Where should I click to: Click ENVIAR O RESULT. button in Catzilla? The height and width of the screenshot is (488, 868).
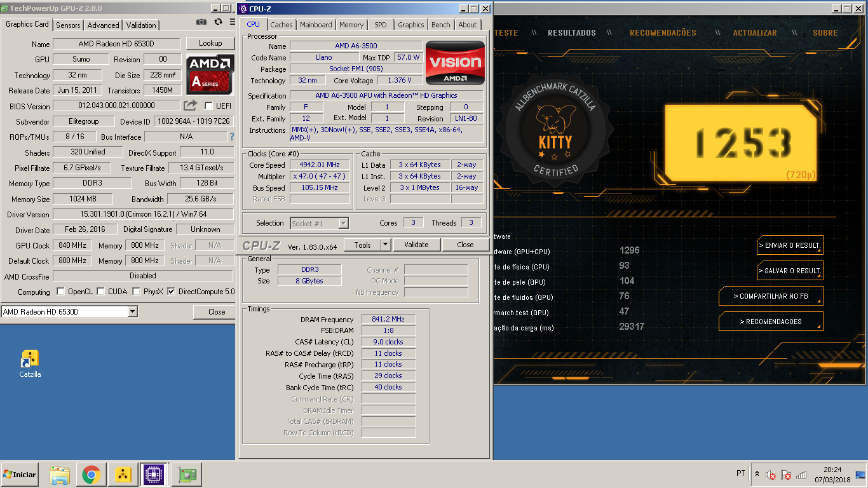pyautogui.click(x=790, y=245)
